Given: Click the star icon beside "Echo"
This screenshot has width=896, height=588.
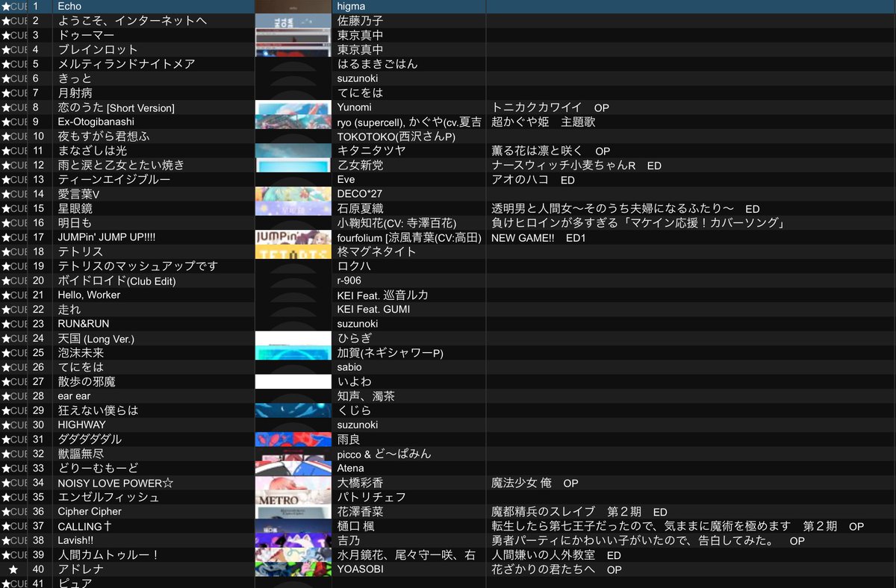Looking at the screenshot, I should coord(6,6).
